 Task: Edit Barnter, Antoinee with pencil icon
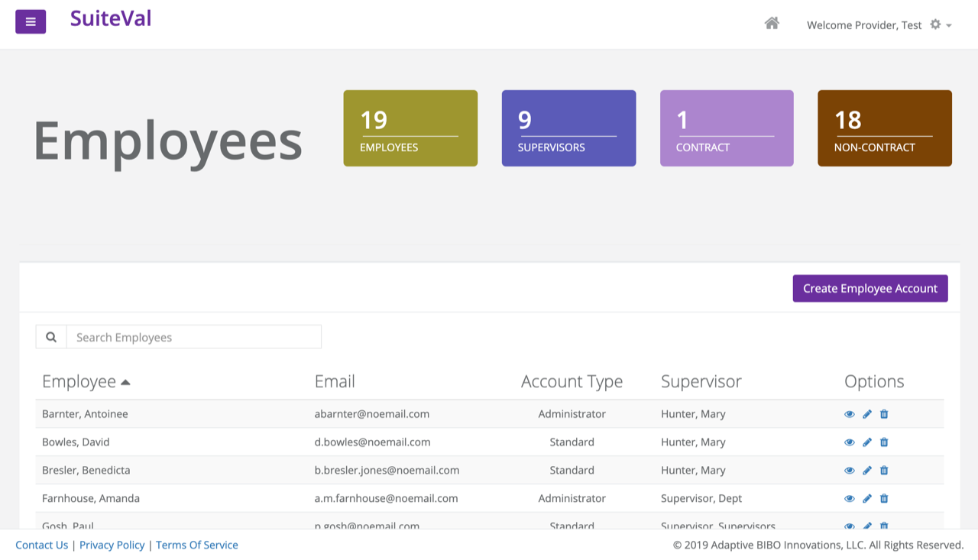click(x=867, y=414)
